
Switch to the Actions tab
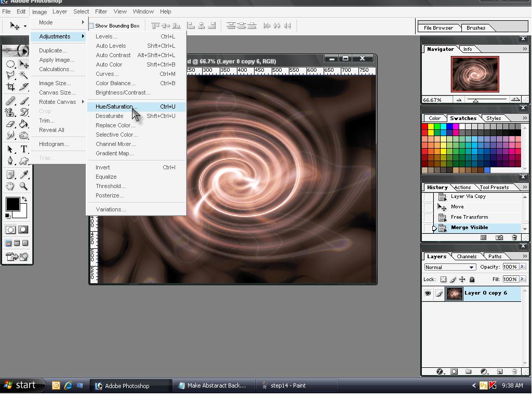pyautogui.click(x=462, y=187)
